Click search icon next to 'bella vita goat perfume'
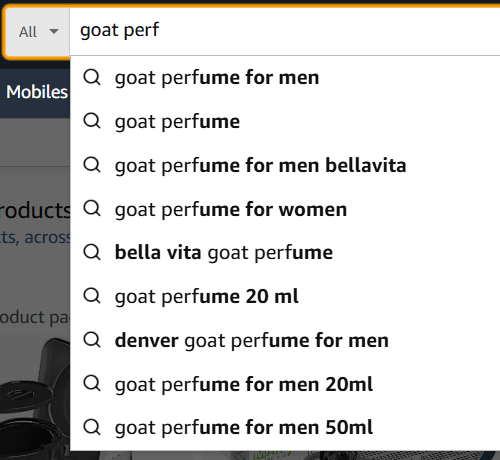The height and width of the screenshot is (460, 500). 92,252
